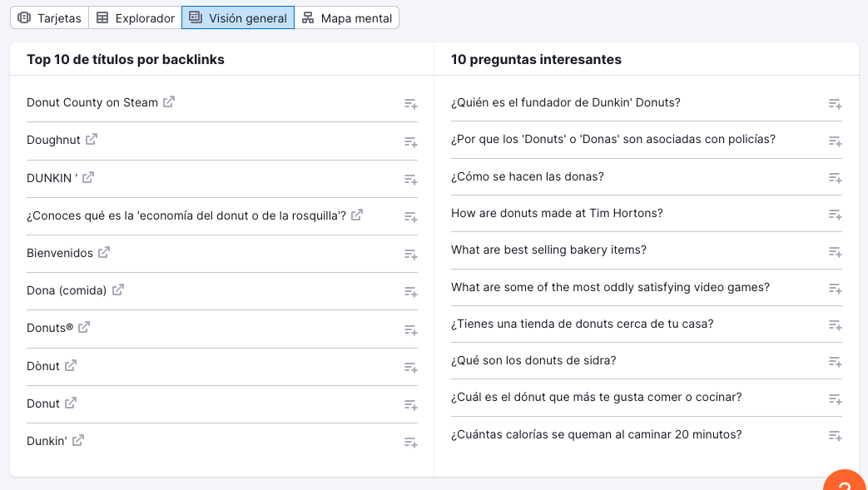Open the Donuts® title link
868x490 pixels.
tap(86, 326)
